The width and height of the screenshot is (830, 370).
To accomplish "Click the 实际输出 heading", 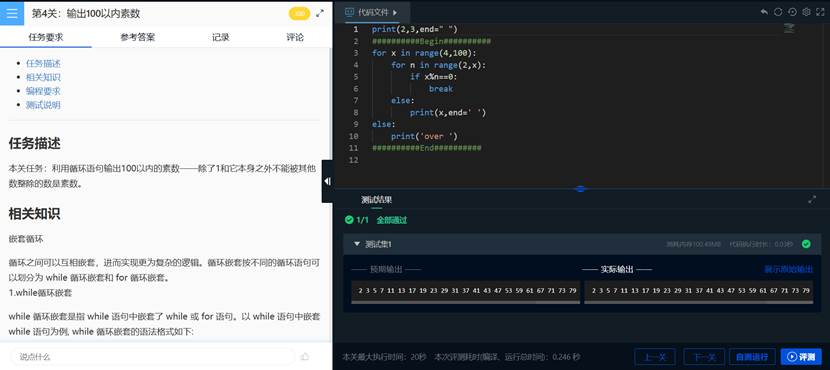I will tap(617, 269).
